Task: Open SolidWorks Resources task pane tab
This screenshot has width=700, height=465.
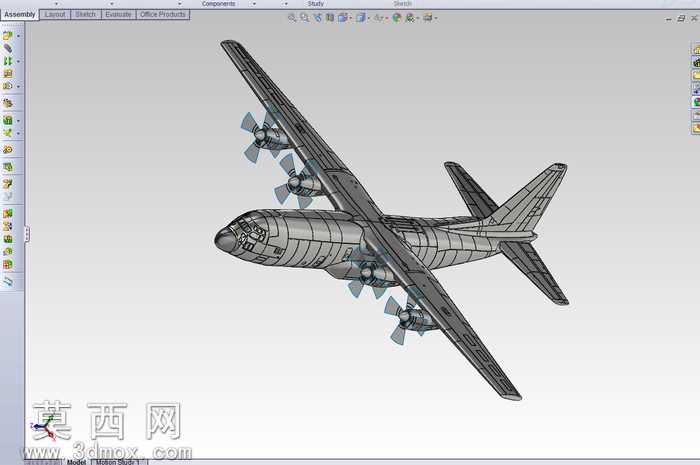Action: 696,50
